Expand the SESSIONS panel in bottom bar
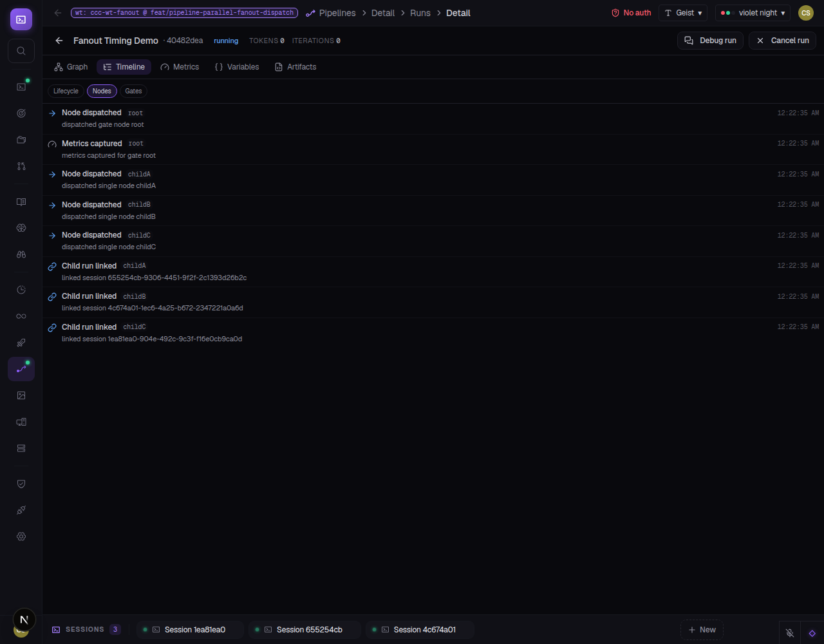This screenshot has height=644, width=824. click(x=86, y=630)
